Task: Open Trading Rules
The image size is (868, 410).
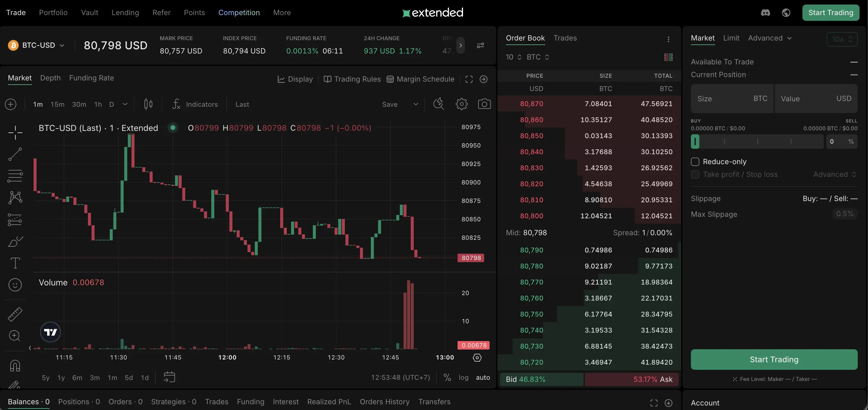Action: click(352, 79)
